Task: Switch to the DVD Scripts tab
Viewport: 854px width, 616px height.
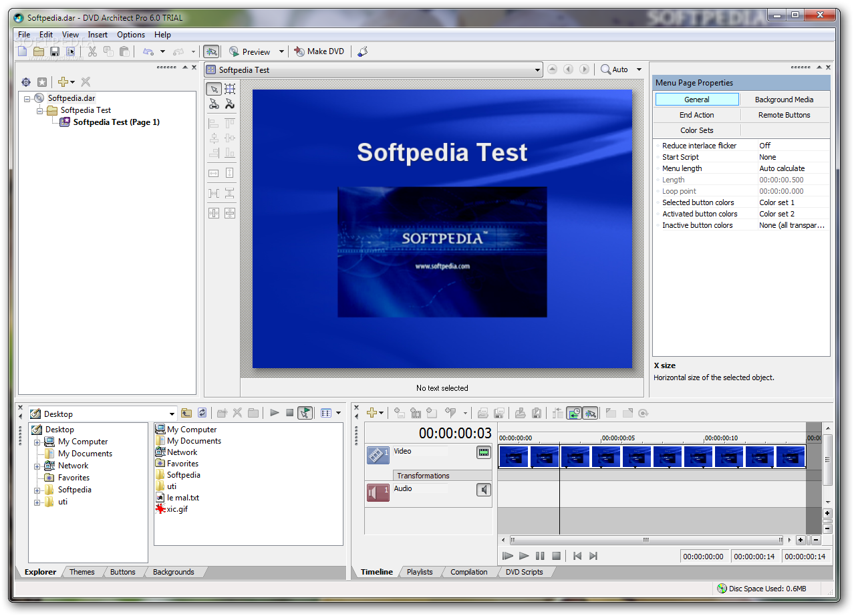Action: pyautogui.click(x=524, y=572)
